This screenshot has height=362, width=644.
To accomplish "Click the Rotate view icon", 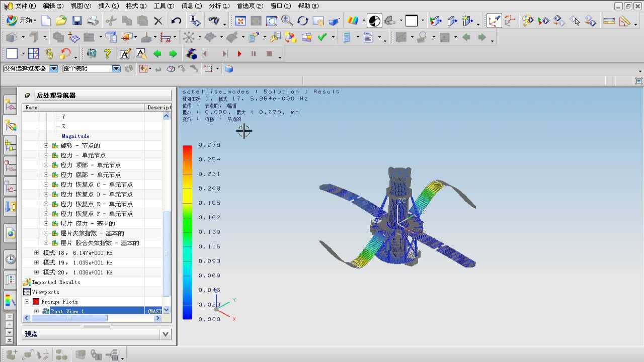I will [302, 21].
